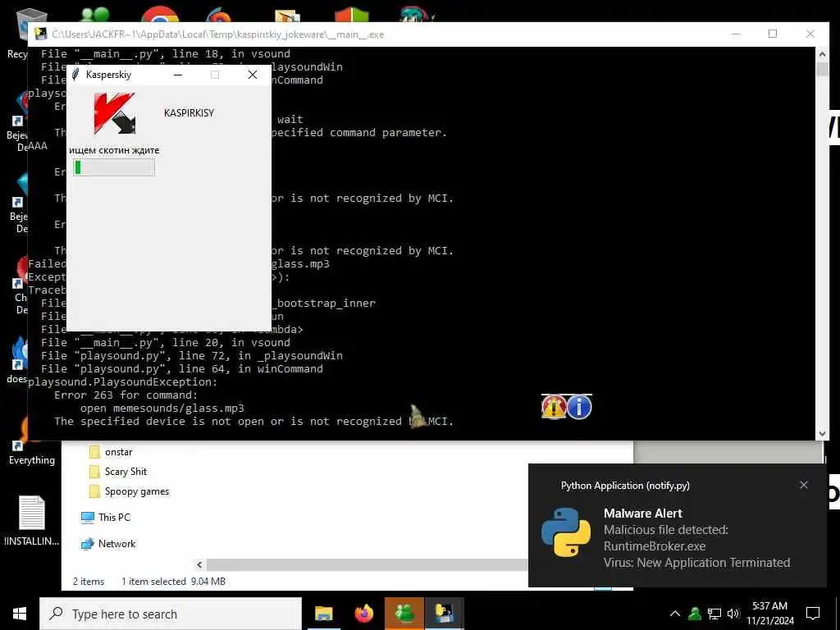The width and height of the screenshot is (840, 630).
Task: Open the Scary Shit folder
Action: pos(126,472)
